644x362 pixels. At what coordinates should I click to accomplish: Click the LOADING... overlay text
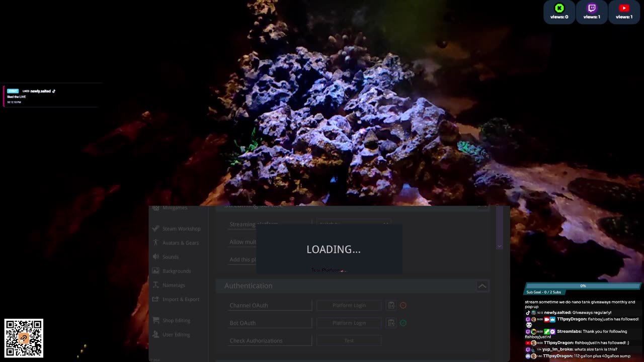click(x=334, y=249)
